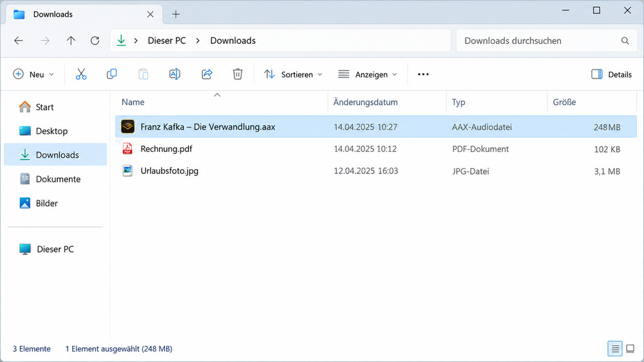Click the PDF icon of Rechnung.pdf

pyautogui.click(x=128, y=149)
